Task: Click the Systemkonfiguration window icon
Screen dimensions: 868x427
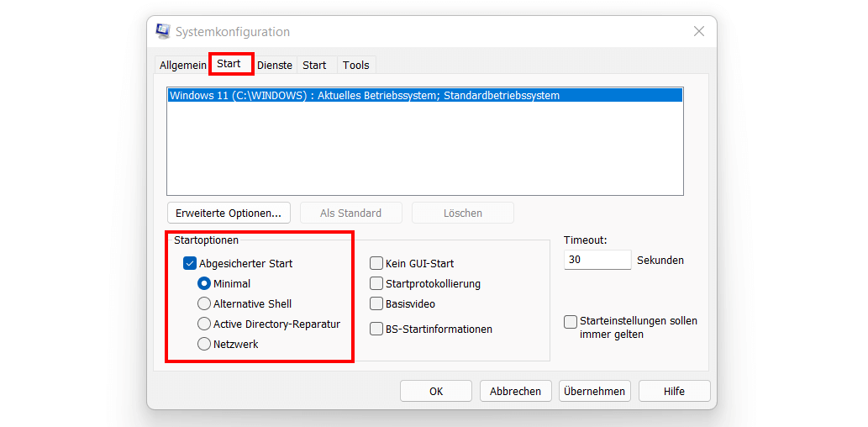Action: tap(163, 31)
